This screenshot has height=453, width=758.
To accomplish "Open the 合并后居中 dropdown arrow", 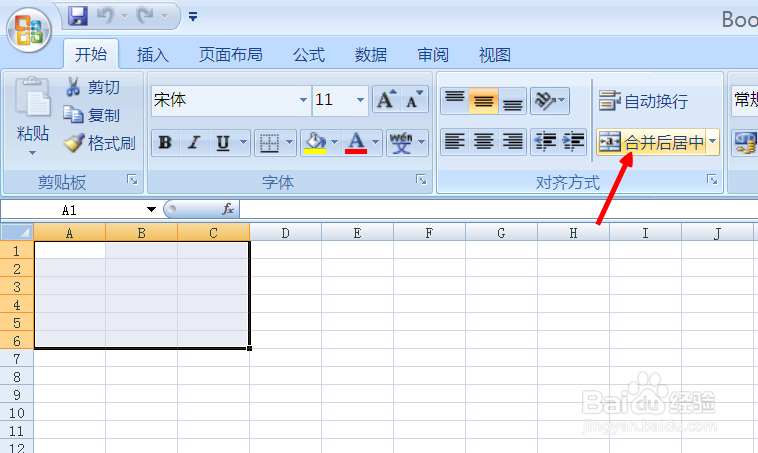I will pos(713,142).
